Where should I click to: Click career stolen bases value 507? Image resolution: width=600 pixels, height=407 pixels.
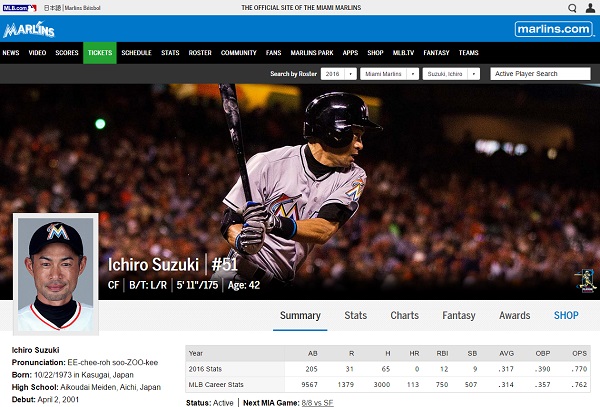[471, 384]
